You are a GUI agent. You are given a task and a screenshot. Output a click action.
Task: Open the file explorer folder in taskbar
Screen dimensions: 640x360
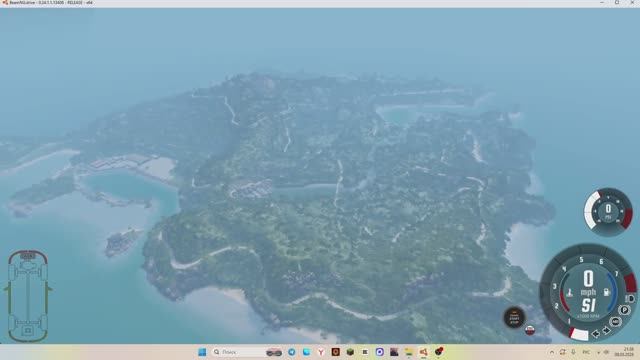(409, 352)
